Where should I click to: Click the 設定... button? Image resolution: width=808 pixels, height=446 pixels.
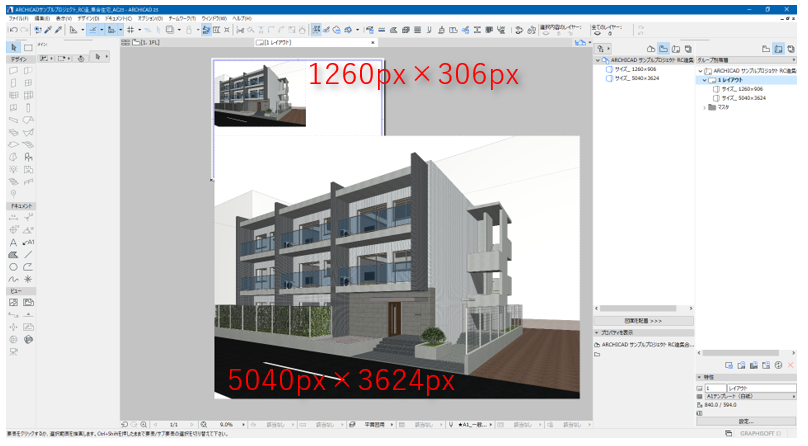pos(747,422)
